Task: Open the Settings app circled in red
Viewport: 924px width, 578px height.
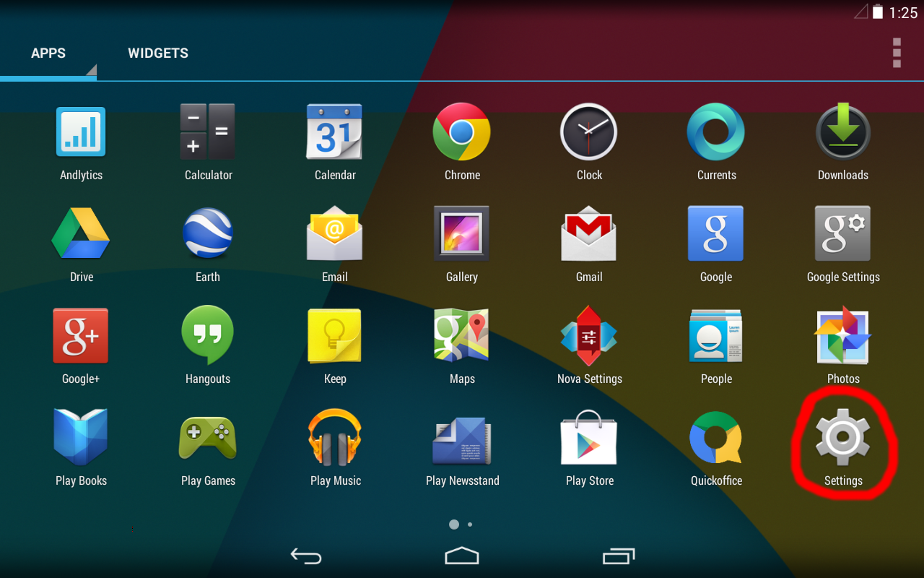Action: [x=843, y=437]
